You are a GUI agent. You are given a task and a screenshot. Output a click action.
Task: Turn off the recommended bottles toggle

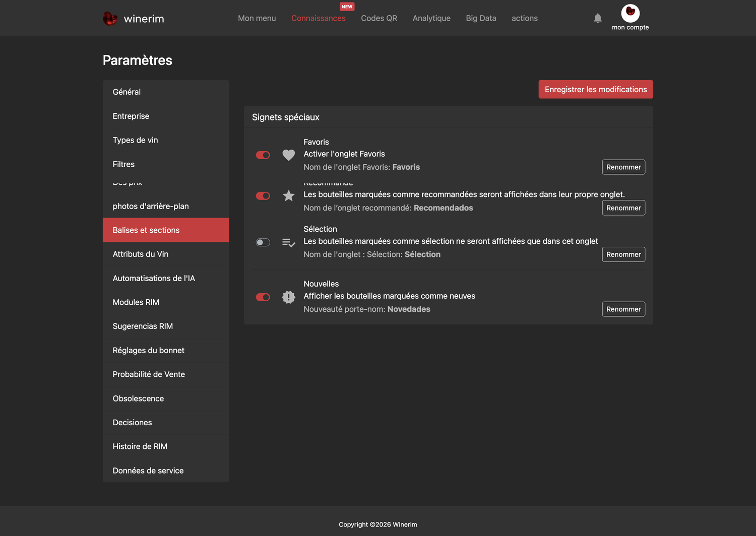pos(263,196)
